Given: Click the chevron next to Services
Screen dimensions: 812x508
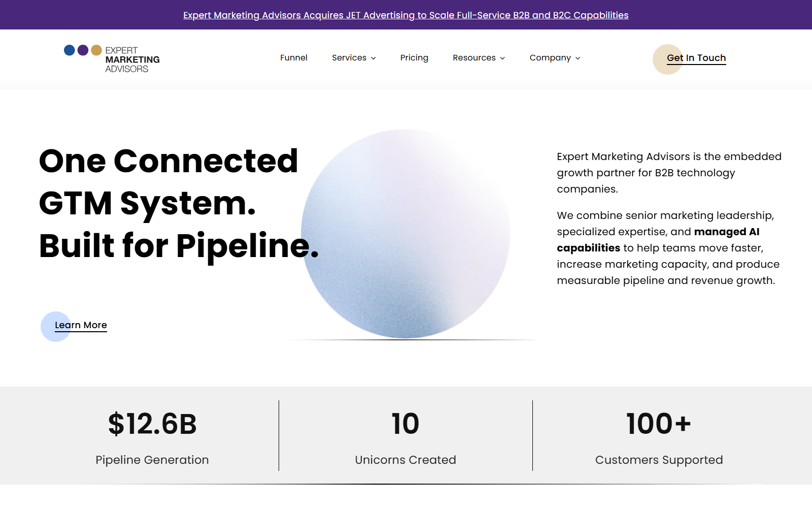Looking at the screenshot, I should (374, 58).
